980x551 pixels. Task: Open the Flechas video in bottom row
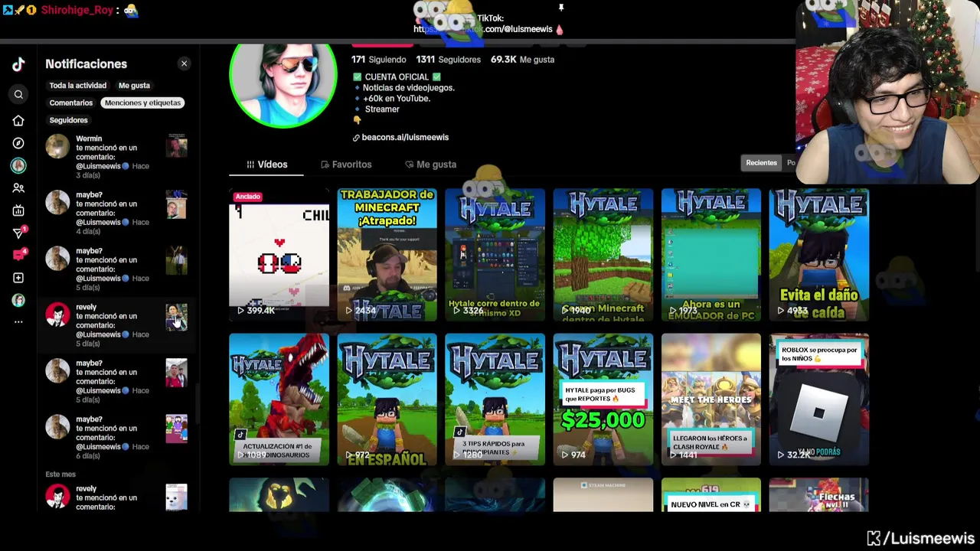click(818, 495)
